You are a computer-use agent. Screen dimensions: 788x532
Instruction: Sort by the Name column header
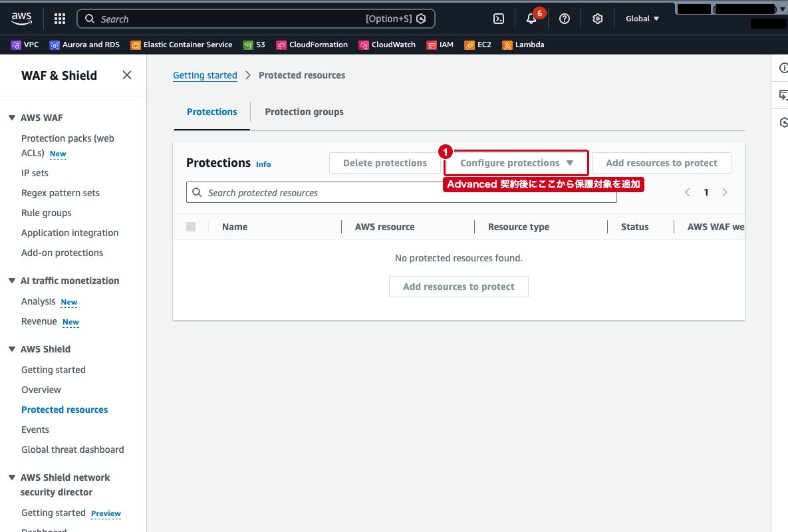[x=235, y=227]
